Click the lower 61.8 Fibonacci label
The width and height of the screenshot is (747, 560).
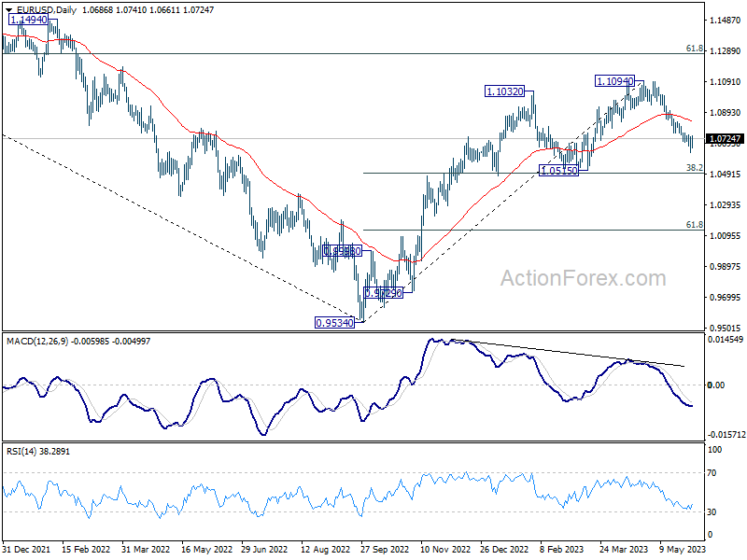694,225
